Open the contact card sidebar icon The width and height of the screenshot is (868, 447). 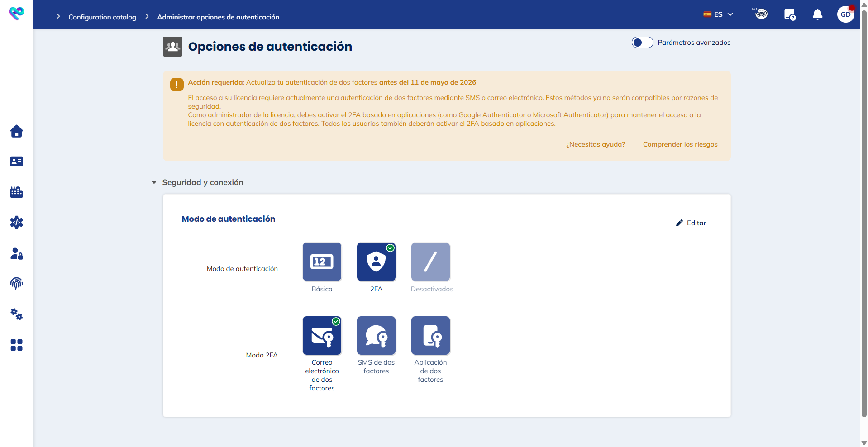click(17, 162)
